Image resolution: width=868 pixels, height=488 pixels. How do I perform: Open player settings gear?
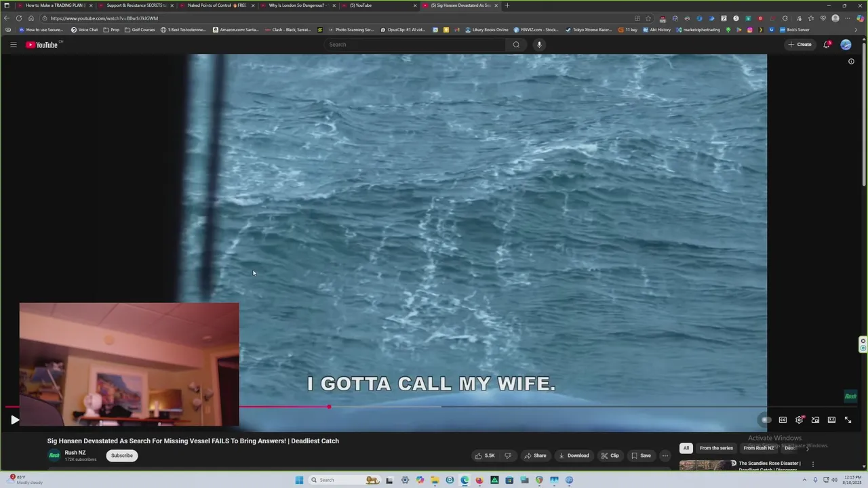pos(799,420)
